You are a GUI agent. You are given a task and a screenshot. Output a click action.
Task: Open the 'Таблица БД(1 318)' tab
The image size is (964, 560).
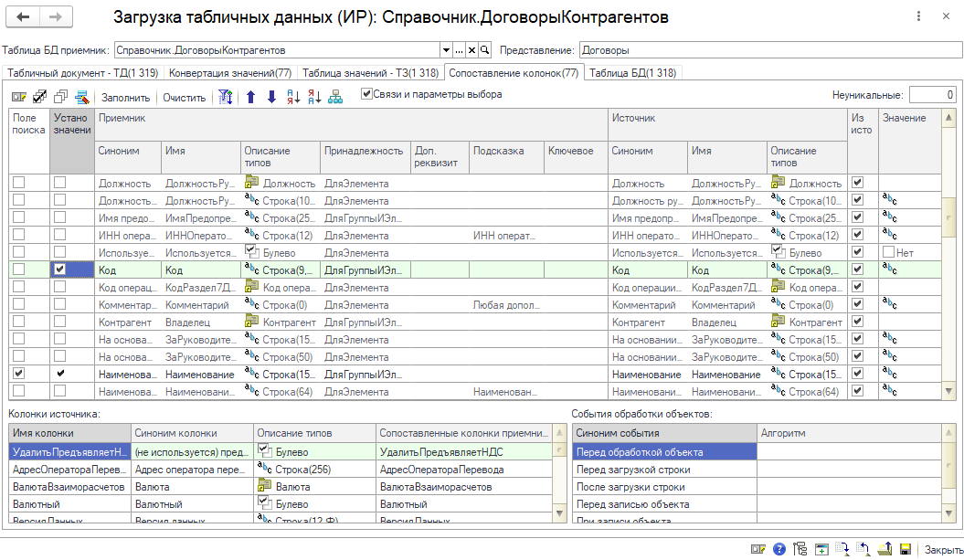pyautogui.click(x=633, y=72)
